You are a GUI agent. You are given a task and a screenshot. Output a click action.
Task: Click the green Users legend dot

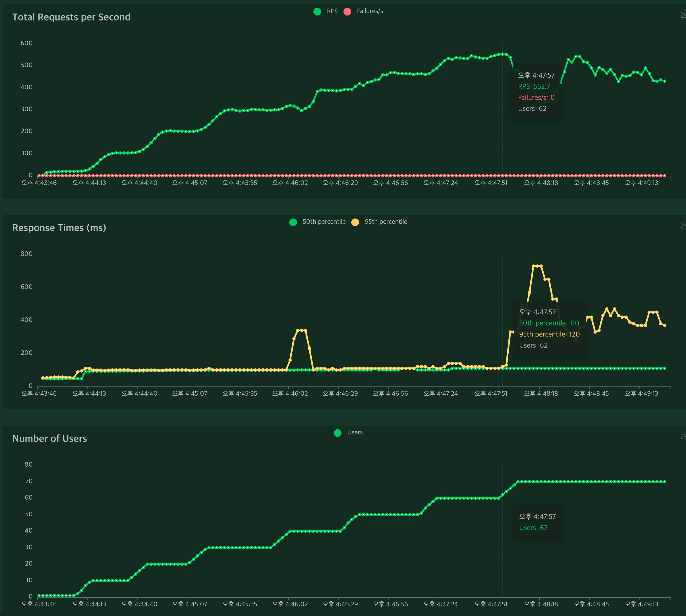(x=337, y=433)
